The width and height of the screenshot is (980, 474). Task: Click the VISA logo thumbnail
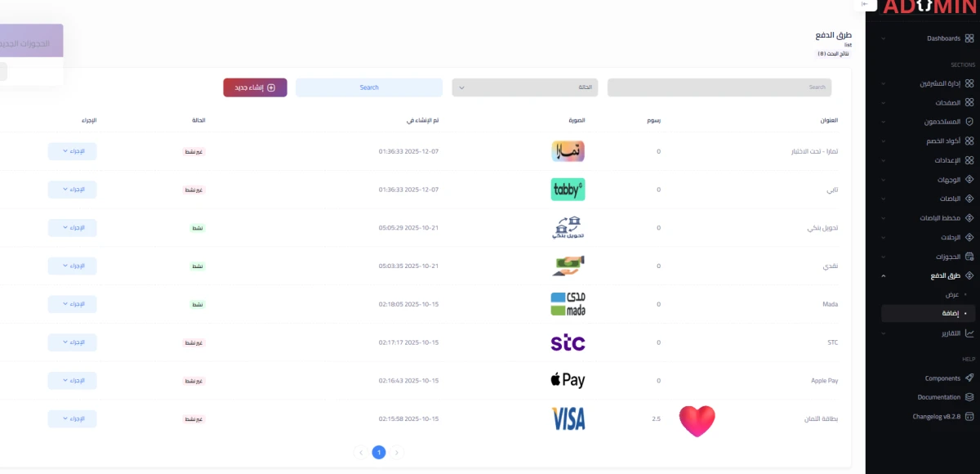(568, 418)
